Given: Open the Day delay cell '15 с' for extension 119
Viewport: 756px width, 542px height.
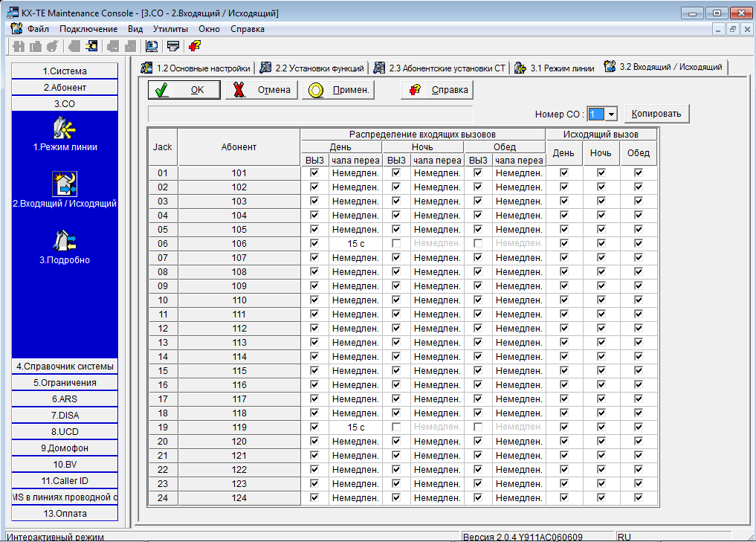Looking at the screenshot, I should (356, 428).
